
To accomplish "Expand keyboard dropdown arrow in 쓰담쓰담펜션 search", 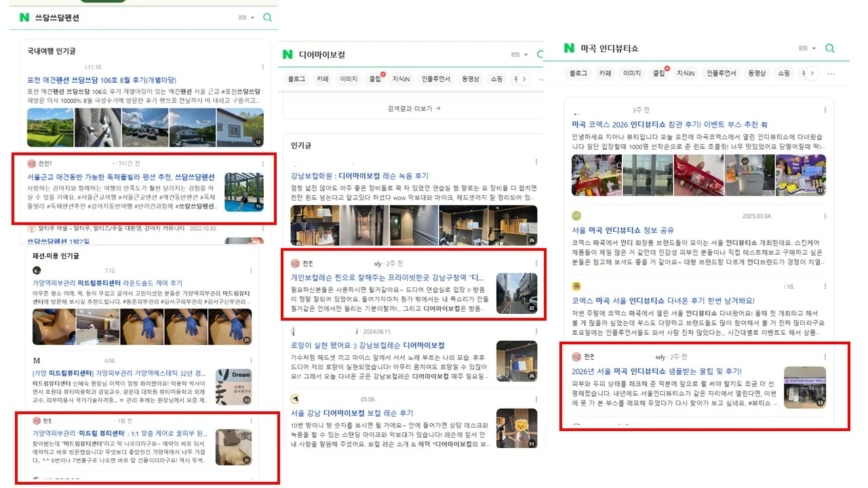I will pos(252,18).
